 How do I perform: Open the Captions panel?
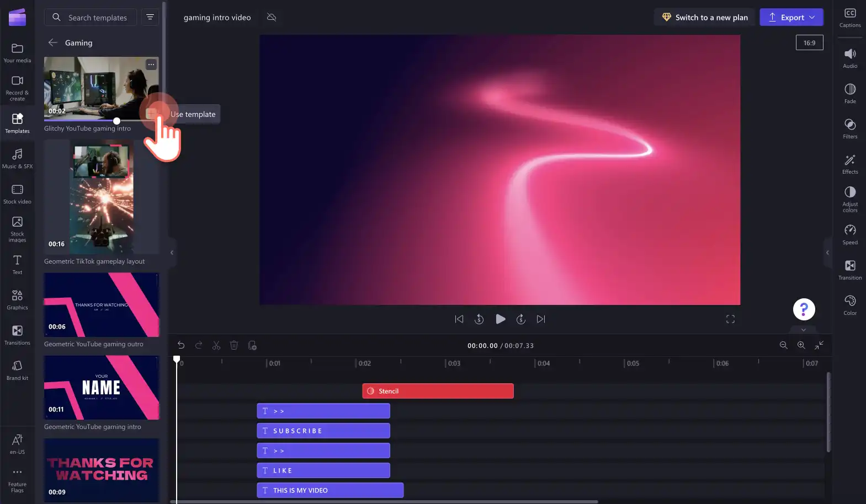pos(850,18)
